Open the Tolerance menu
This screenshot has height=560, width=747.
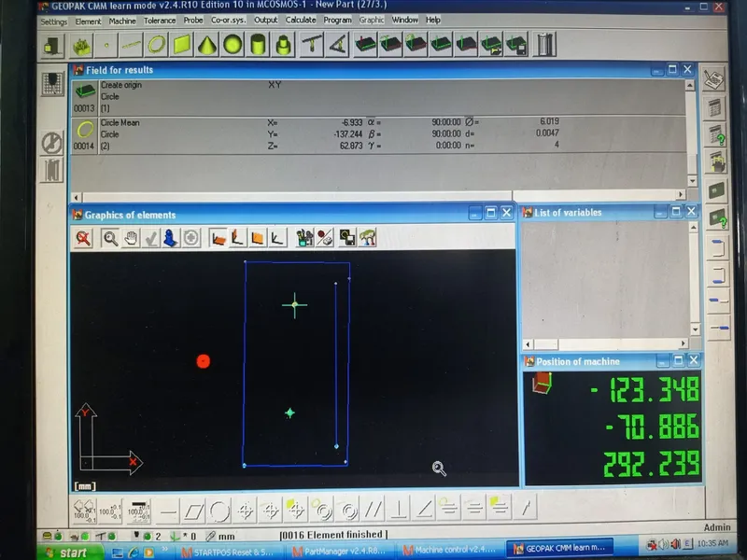[160, 21]
